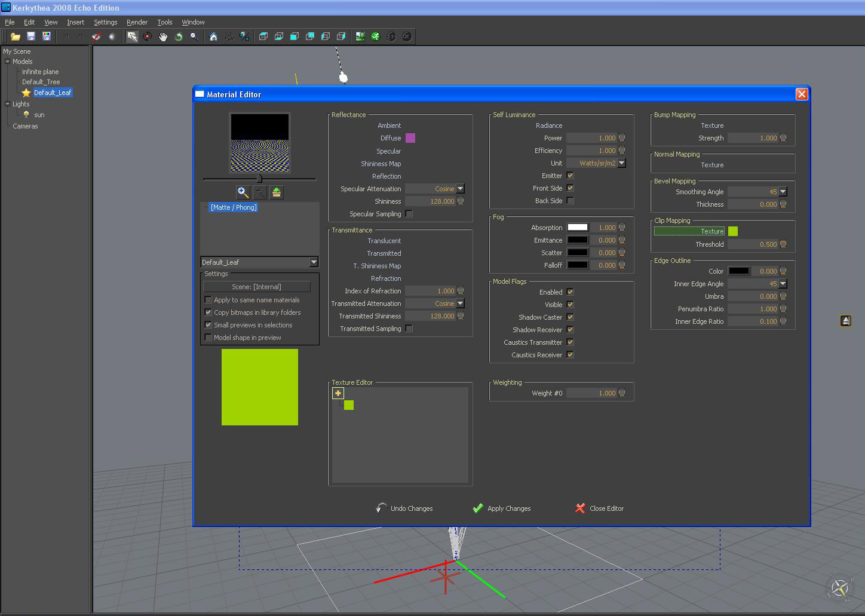This screenshot has width=865, height=616.
Task: Click the green refresh preview icon
Action: tap(277, 192)
